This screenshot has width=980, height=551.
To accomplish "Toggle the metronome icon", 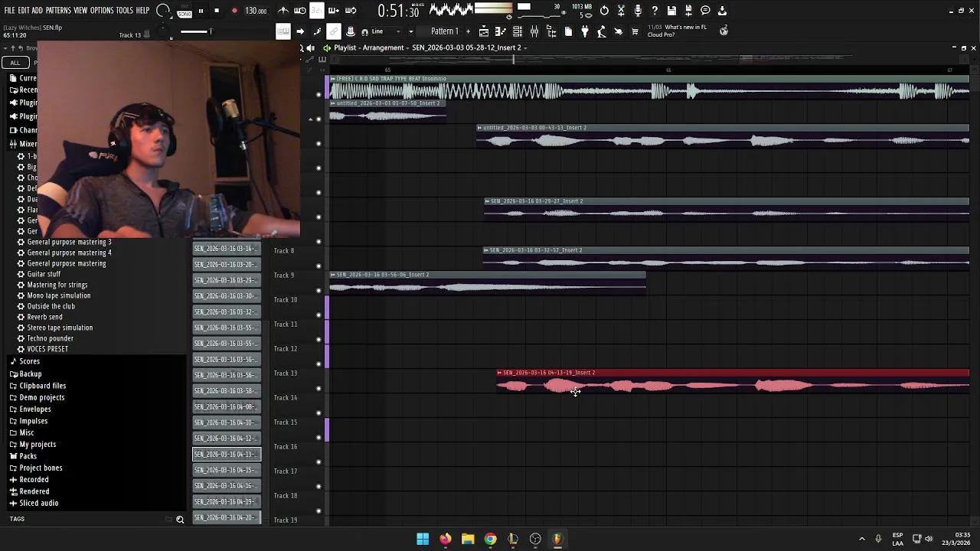I will click(x=283, y=11).
